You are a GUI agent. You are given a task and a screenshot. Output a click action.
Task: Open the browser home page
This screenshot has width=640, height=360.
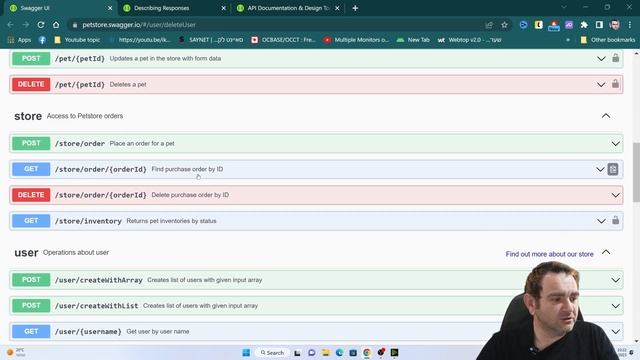[56, 25]
